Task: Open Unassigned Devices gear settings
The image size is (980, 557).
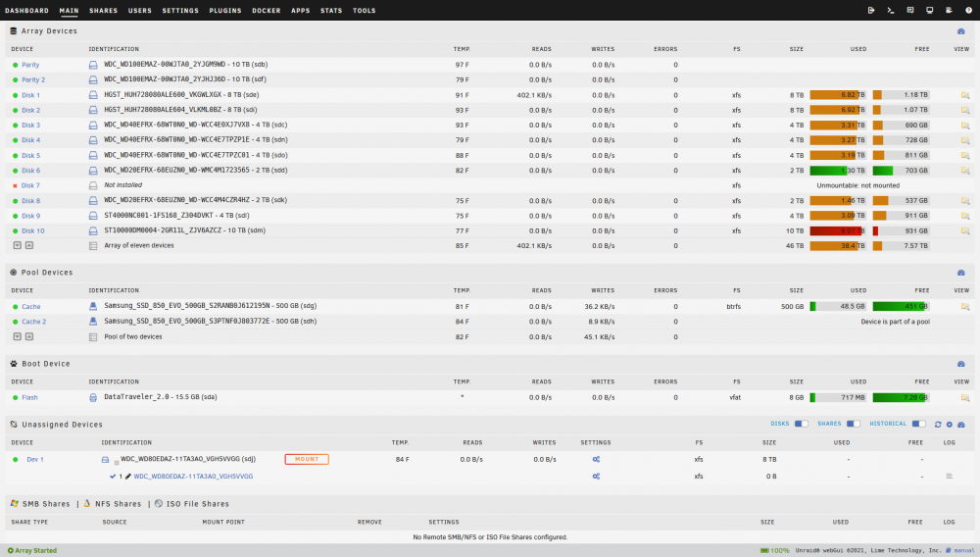Action: [950, 425]
